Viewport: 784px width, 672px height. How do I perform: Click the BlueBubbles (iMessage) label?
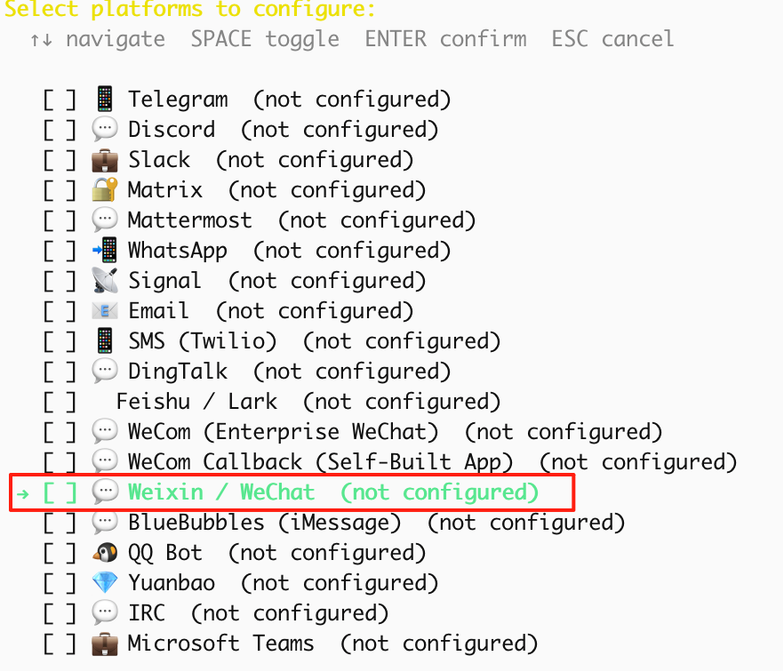point(265,523)
